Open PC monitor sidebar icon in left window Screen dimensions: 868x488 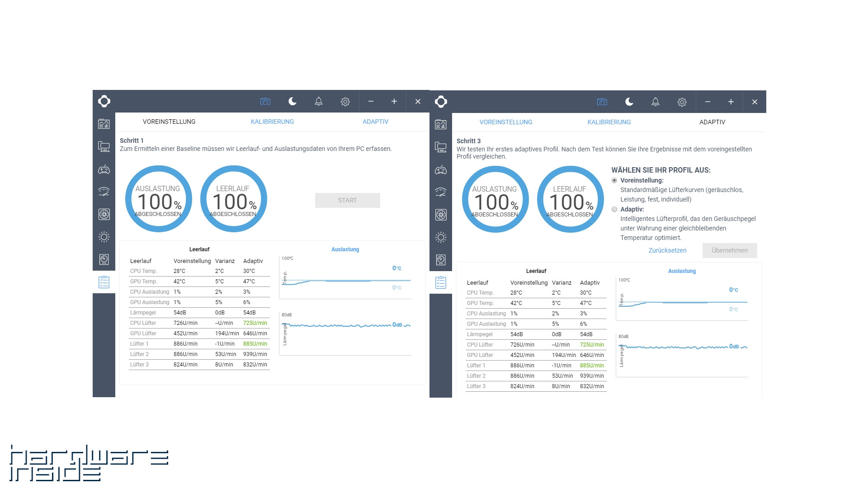[x=104, y=146]
